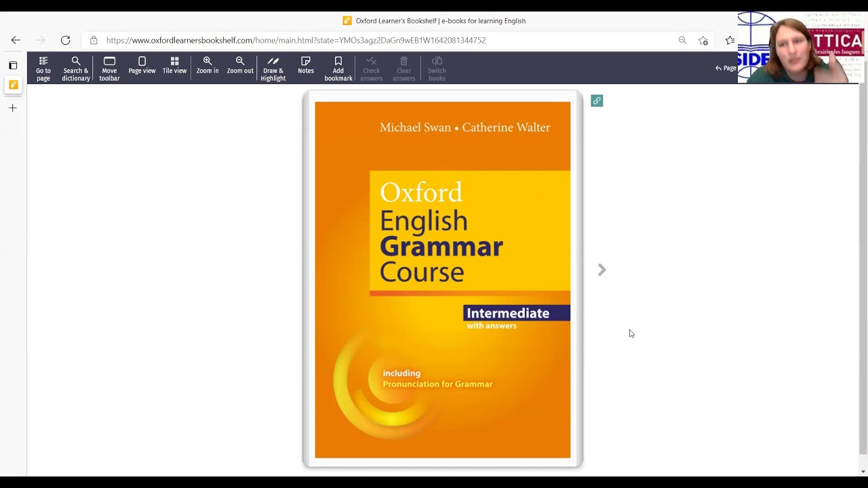Go forward in the browser
868x488 pixels.
(x=41, y=40)
